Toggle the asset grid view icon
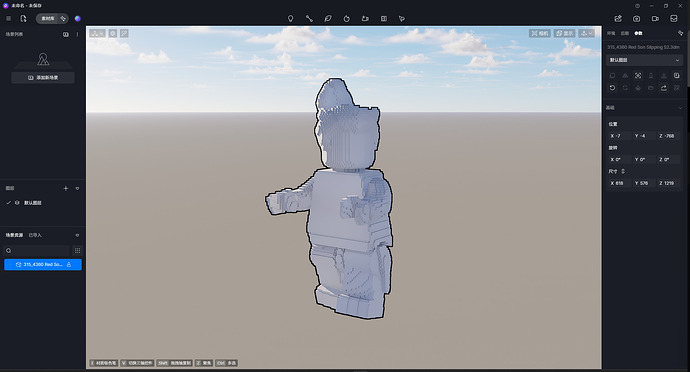 77,250
